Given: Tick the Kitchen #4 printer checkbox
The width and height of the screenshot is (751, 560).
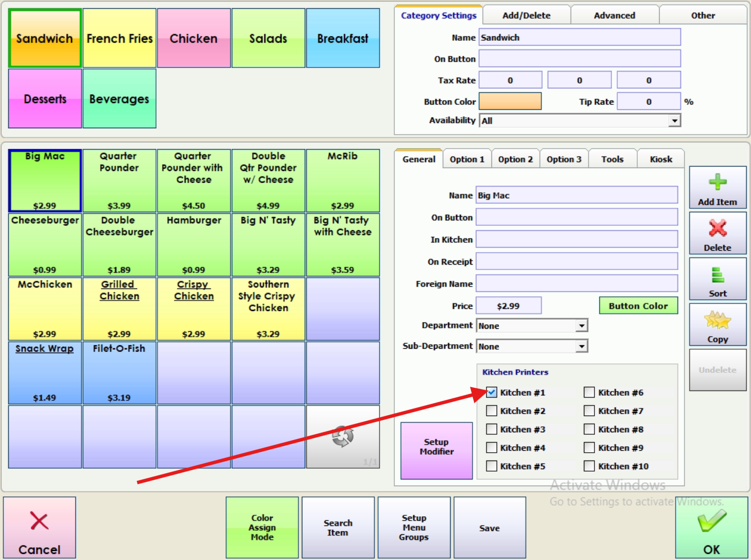Looking at the screenshot, I should coord(491,448).
